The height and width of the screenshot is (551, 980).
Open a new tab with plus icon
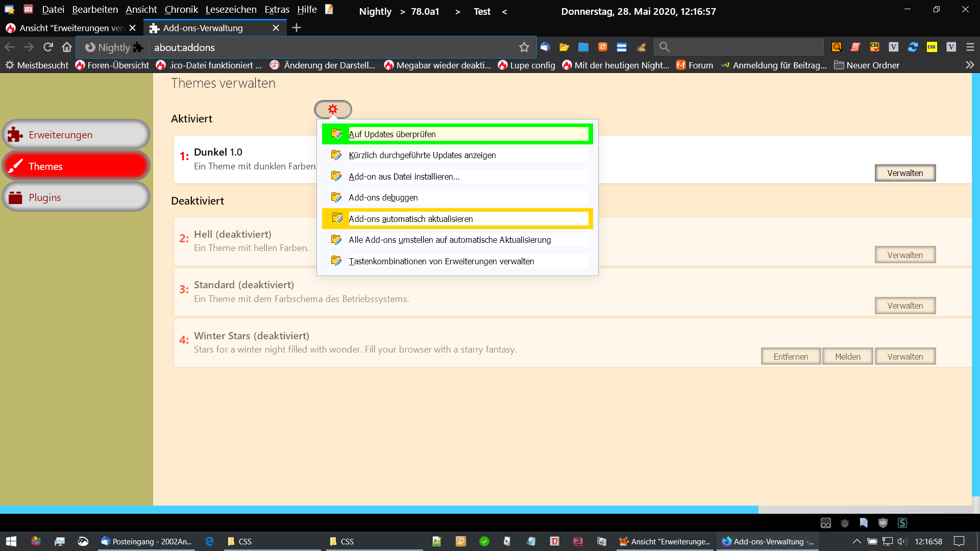297,28
